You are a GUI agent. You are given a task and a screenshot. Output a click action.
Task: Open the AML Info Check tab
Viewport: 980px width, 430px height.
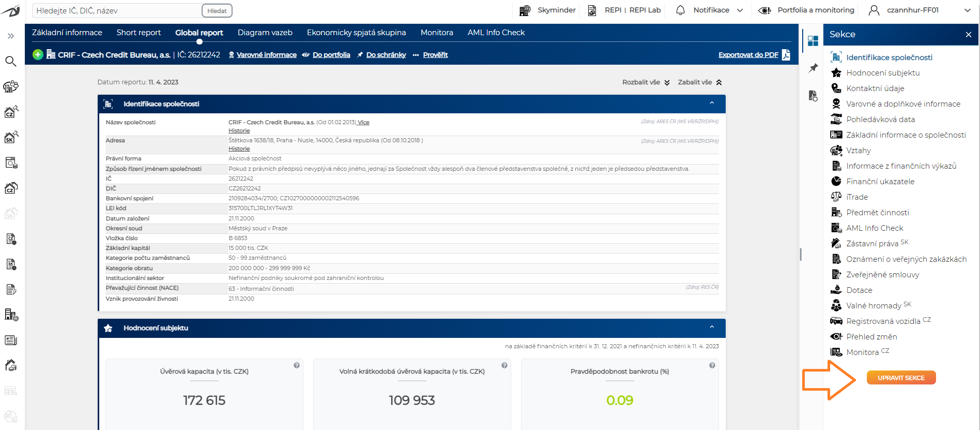[x=496, y=33]
